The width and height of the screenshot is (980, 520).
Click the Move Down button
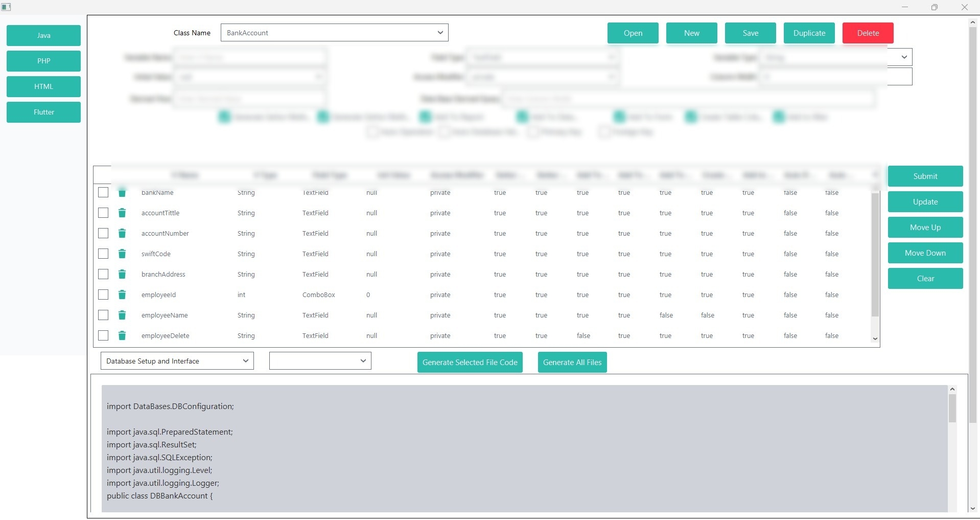coord(925,253)
